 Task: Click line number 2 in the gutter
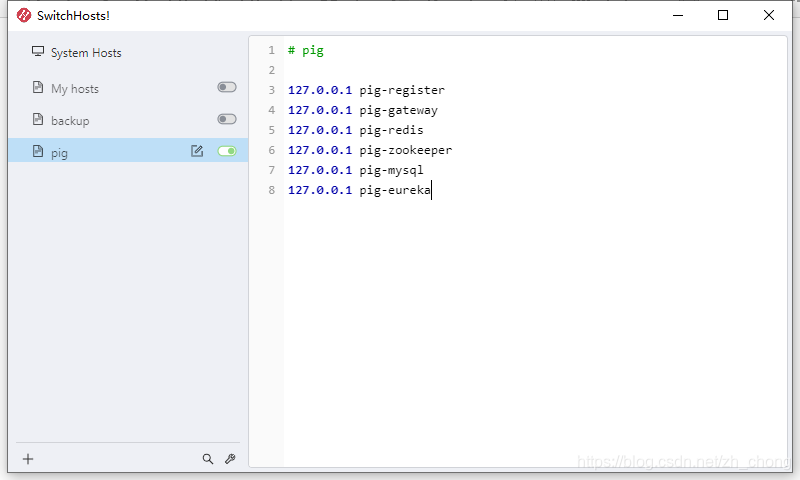(271, 70)
